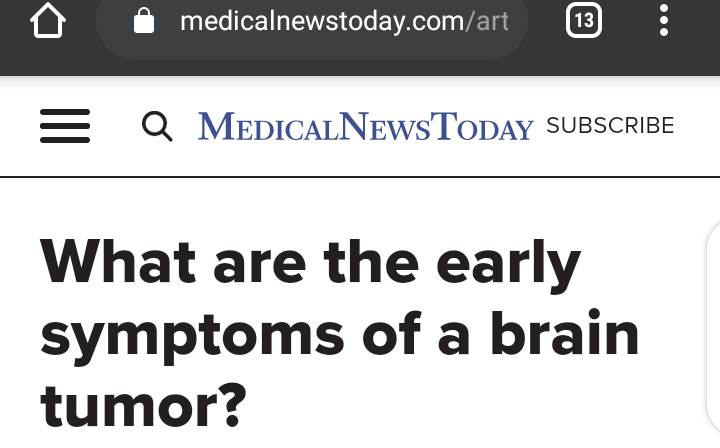Tap the browser home icon
This screenshot has width=720, height=448.
pos(48,20)
